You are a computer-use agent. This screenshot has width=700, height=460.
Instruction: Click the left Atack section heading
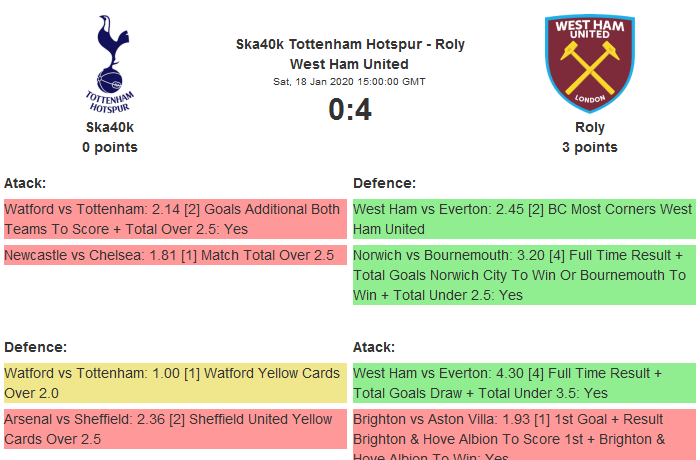tap(25, 183)
